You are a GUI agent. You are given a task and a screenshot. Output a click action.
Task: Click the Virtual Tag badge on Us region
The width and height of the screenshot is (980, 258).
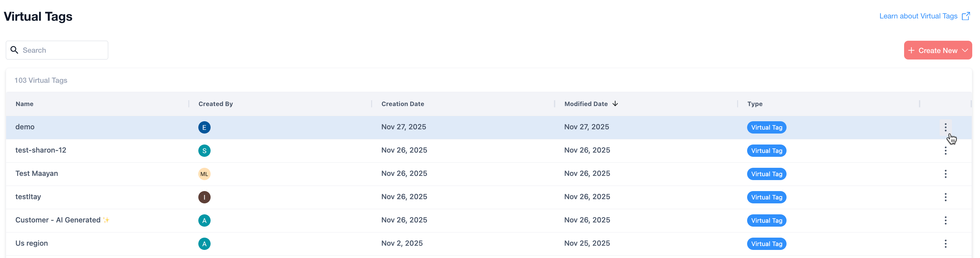point(766,243)
